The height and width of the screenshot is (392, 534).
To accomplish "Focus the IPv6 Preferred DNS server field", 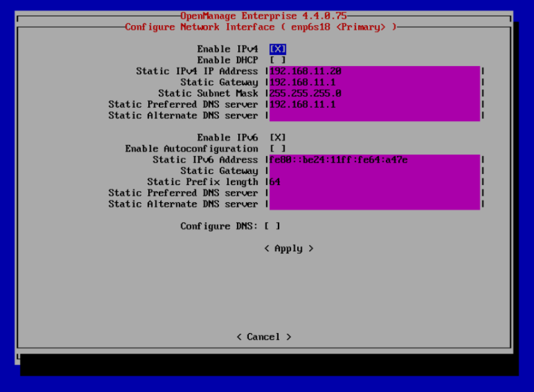I will pos(375,193).
